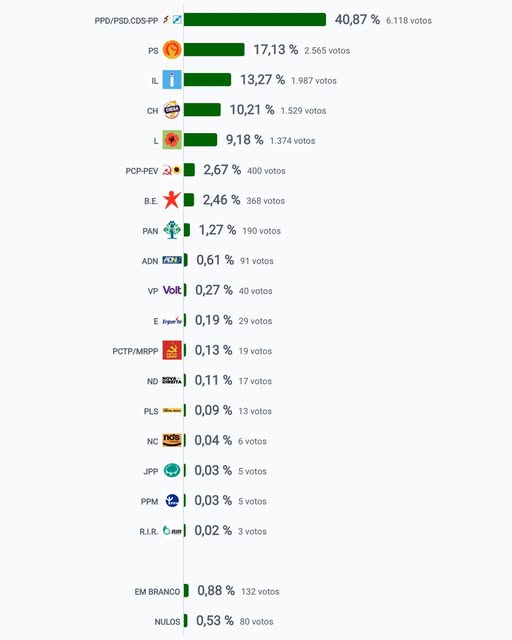The image size is (512, 640).
Task: Click the EM BRANCO label
Action: [x=157, y=591]
